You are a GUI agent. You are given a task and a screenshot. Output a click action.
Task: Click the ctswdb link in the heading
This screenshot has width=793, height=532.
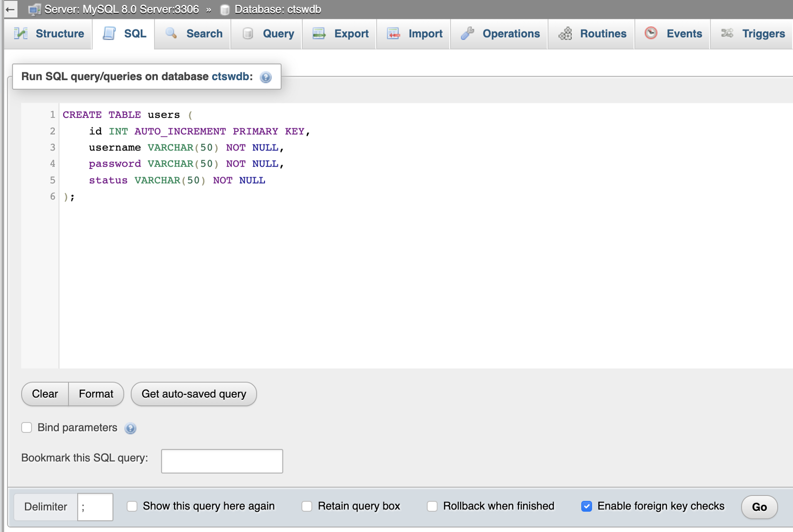tap(230, 77)
